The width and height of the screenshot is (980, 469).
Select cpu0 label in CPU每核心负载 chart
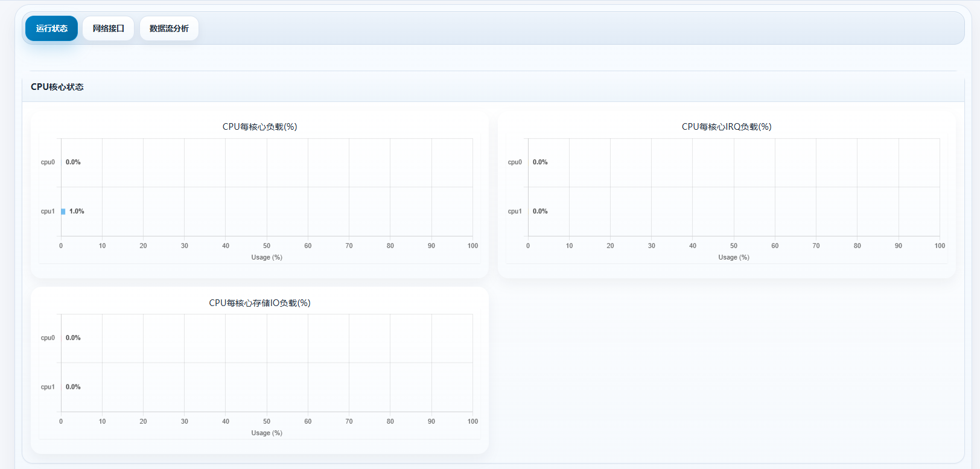[x=48, y=162]
